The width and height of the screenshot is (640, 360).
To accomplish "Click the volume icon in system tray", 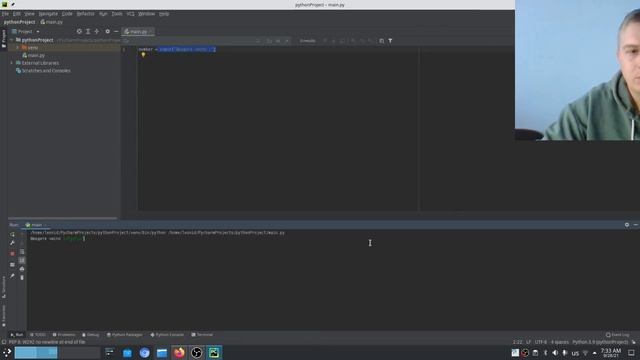I will tap(555, 353).
